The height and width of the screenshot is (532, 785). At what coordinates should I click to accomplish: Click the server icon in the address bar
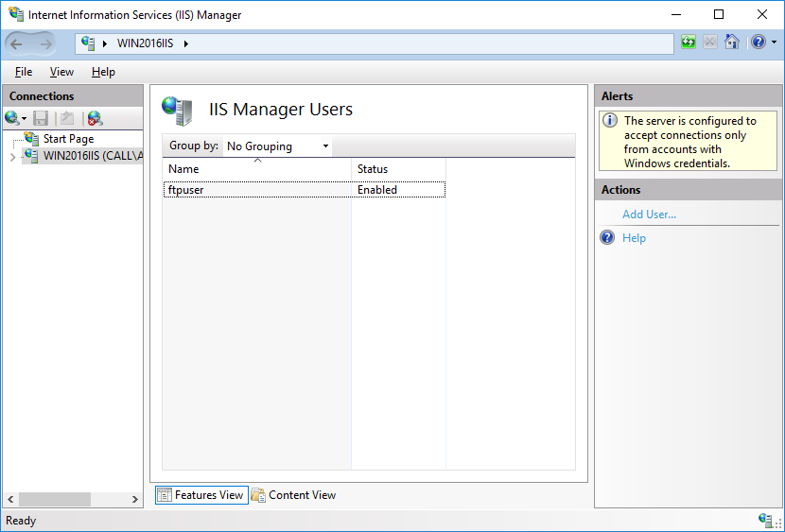(89, 43)
